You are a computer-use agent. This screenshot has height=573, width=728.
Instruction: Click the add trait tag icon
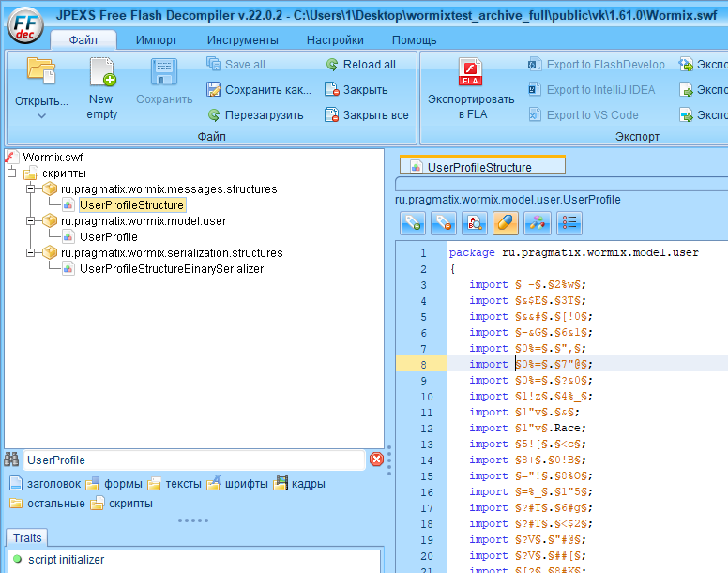click(412, 223)
